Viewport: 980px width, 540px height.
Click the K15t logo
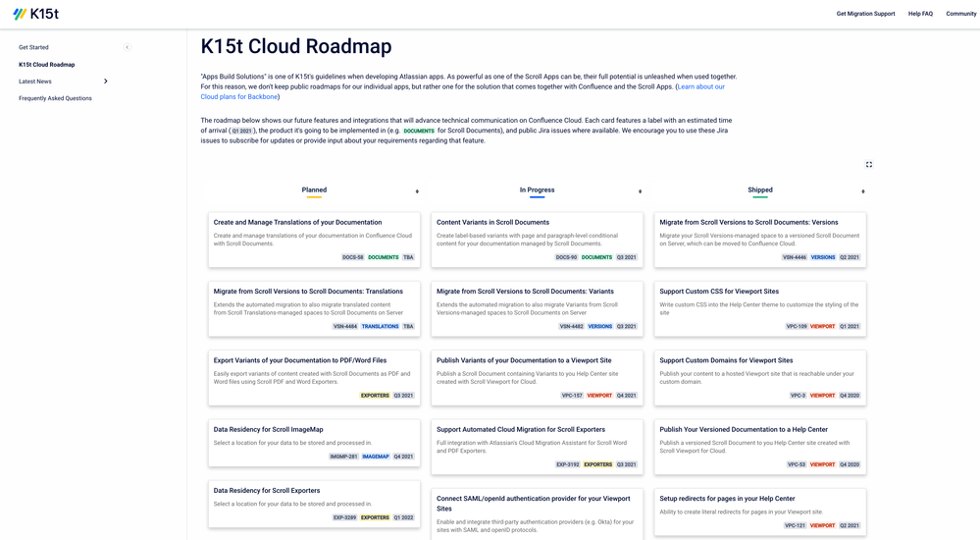(35, 14)
